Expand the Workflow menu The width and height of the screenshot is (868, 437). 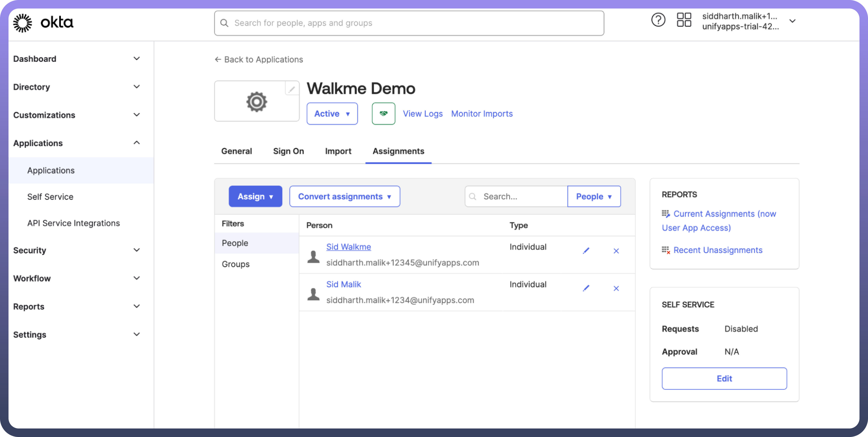pyautogui.click(x=136, y=278)
